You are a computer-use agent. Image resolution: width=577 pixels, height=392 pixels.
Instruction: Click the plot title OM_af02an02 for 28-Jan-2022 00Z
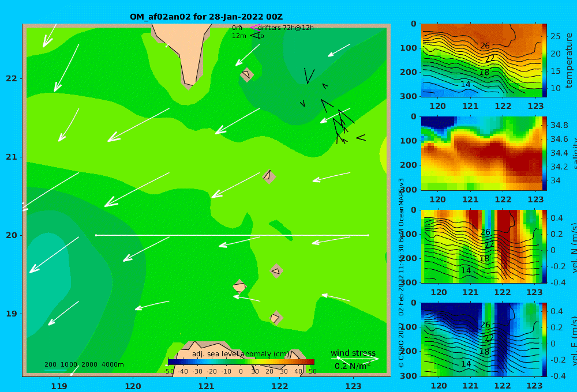tap(206, 17)
